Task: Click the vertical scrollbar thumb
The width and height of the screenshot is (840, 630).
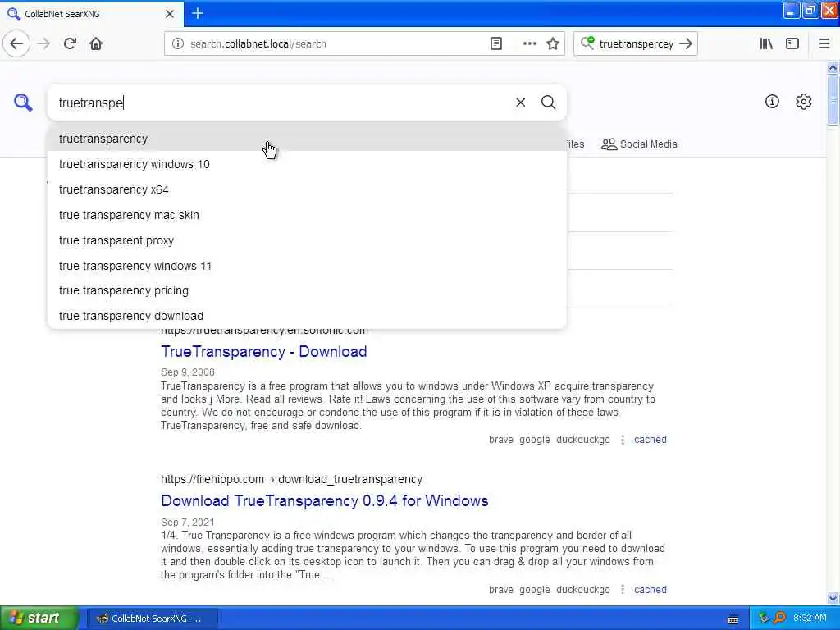Action: click(x=833, y=100)
